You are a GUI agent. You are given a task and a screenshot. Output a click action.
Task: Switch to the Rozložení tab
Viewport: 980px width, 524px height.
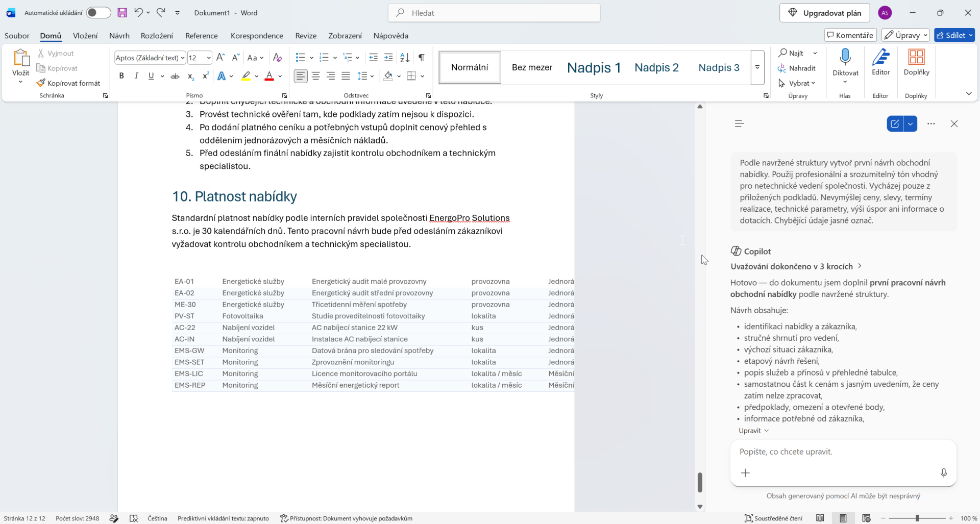157,36
